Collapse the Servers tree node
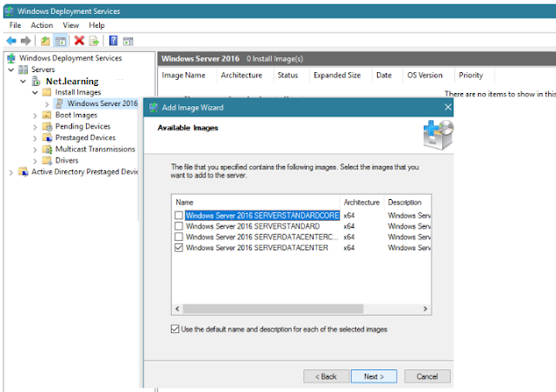 point(11,70)
